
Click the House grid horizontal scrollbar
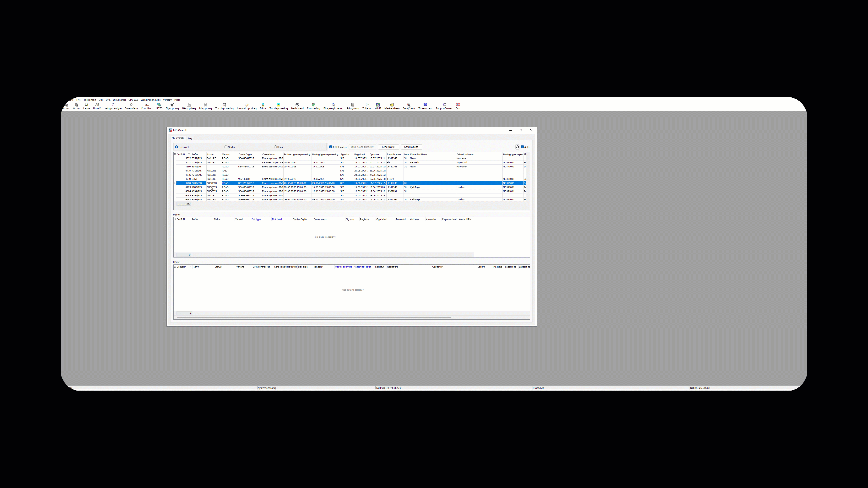(x=314, y=318)
